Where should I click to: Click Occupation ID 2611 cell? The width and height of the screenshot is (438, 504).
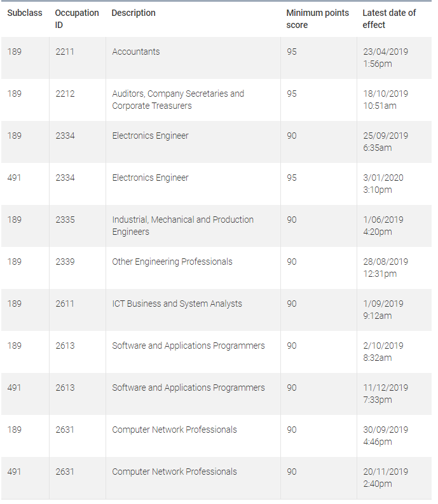[65, 304]
